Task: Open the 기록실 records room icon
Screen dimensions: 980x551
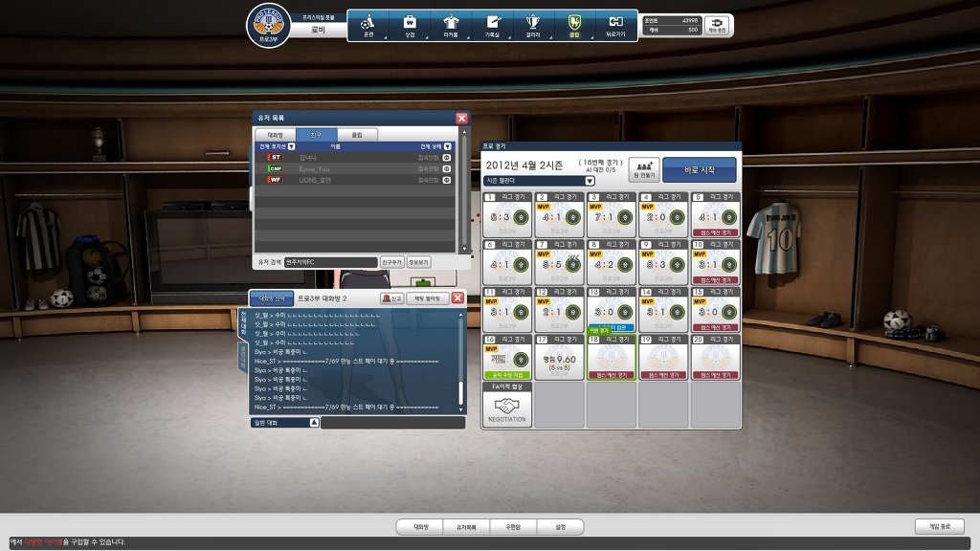Action: click(492, 24)
